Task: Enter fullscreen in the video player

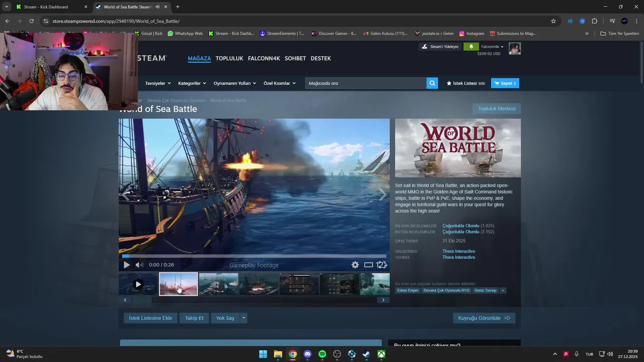Action: pyautogui.click(x=382, y=265)
